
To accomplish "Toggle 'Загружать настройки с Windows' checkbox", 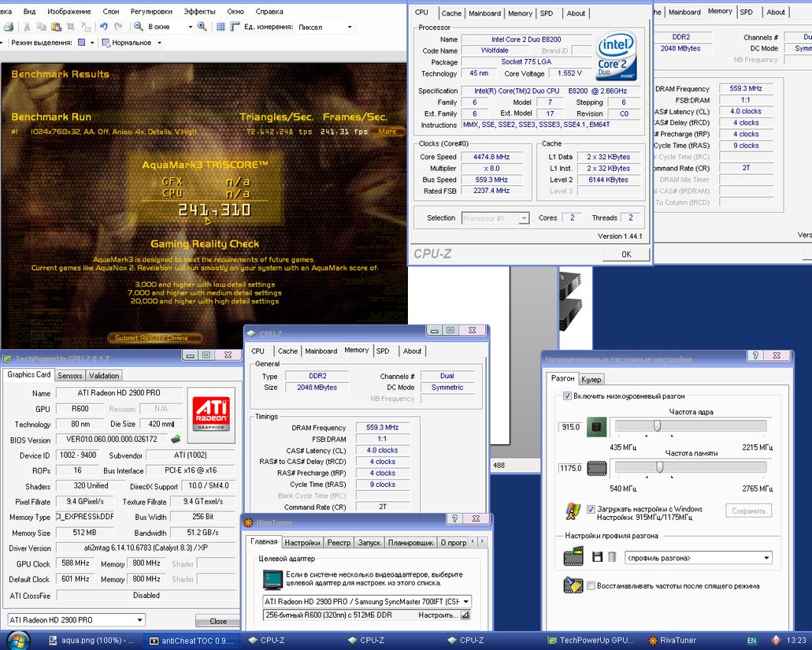I will click(x=591, y=509).
